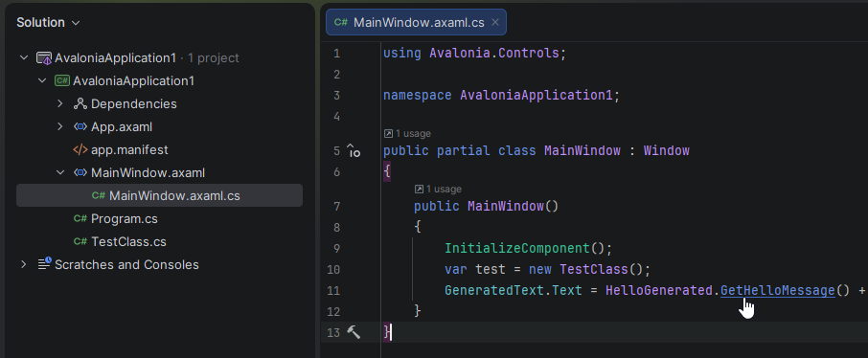
Task: Click the Window base class on line 5
Action: (666, 150)
